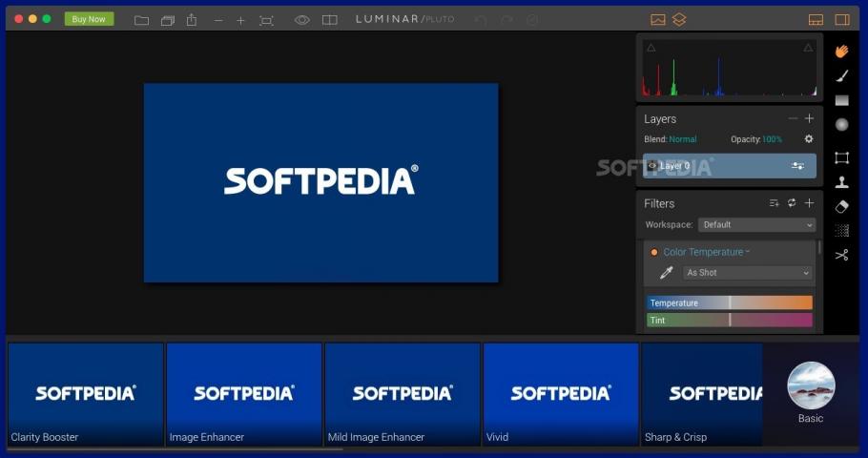Select the Eraser tool
Image resolution: width=868 pixels, height=458 pixels.
click(x=842, y=206)
